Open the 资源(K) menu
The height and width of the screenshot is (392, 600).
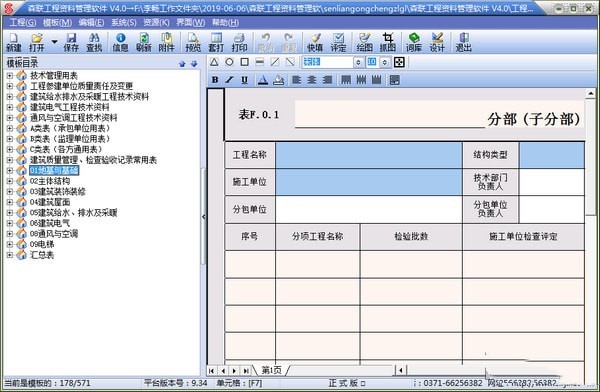156,23
